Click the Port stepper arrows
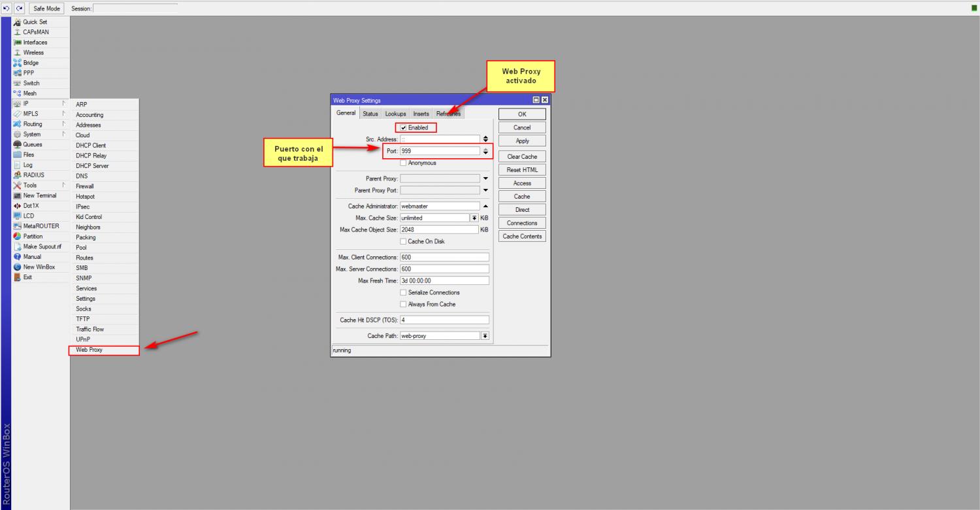Viewport: 980px width, 510px height. tap(485, 151)
